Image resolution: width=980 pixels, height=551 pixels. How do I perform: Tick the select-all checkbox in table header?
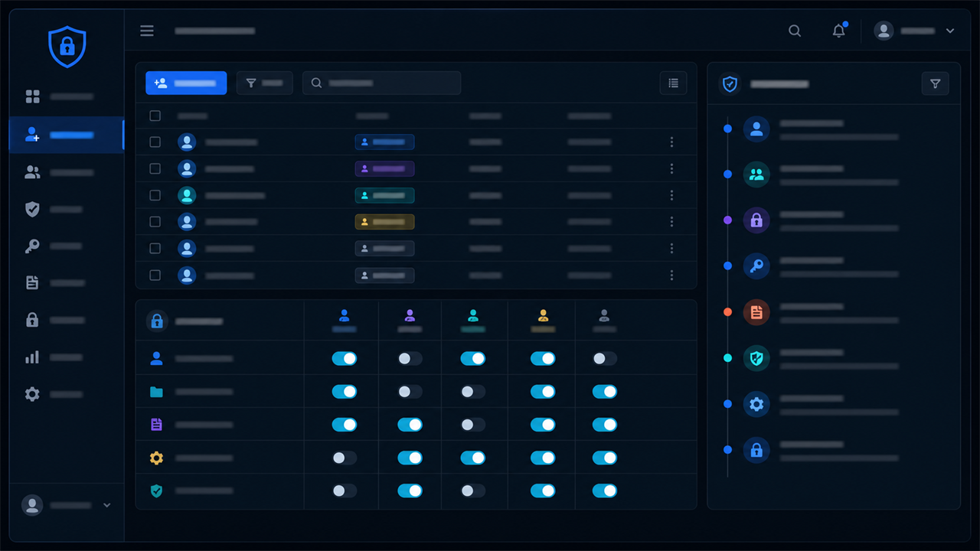(155, 116)
